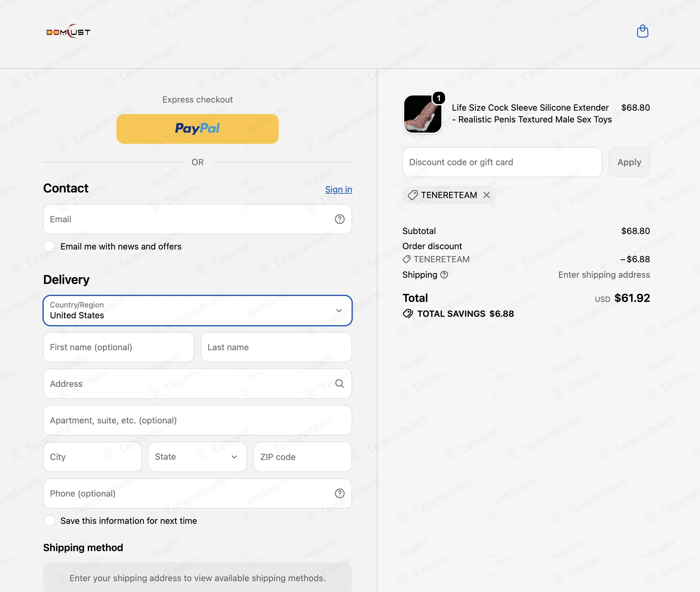The height and width of the screenshot is (592, 700).
Task: Focus the Email input field
Action: click(x=198, y=219)
